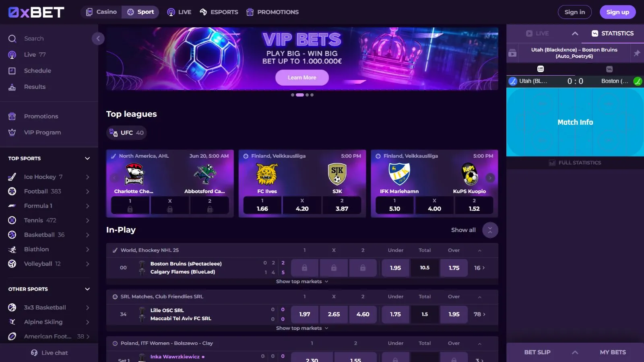
Task: Click the next-arrow on league carousel
Action: [490, 178]
